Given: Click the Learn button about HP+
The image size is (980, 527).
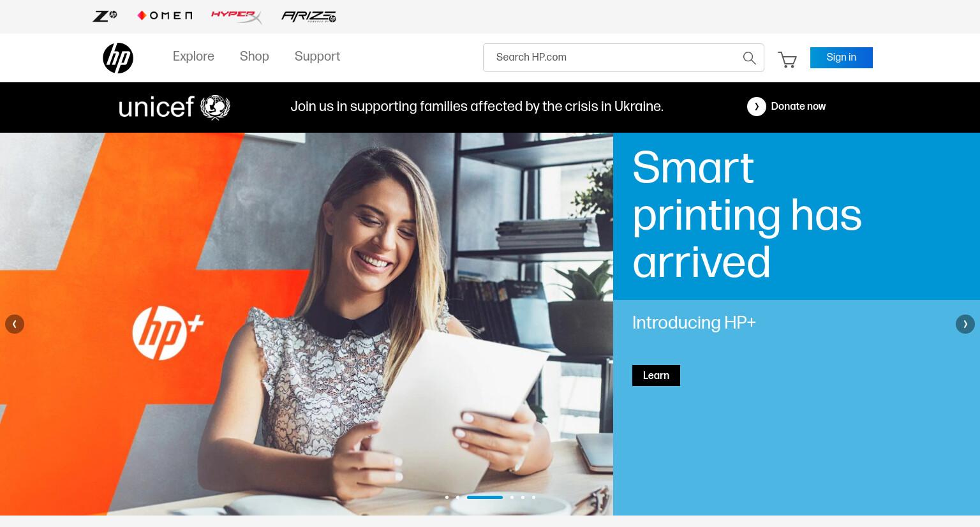Looking at the screenshot, I should point(656,376).
